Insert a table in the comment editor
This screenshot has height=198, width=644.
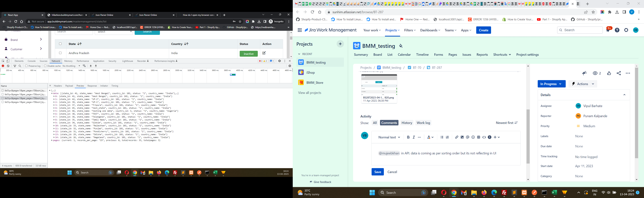[x=478, y=137]
